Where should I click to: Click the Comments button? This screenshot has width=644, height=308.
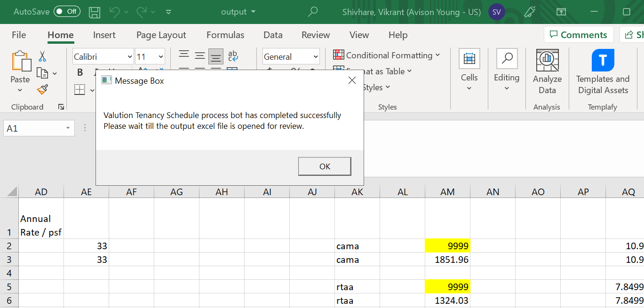click(x=579, y=35)
